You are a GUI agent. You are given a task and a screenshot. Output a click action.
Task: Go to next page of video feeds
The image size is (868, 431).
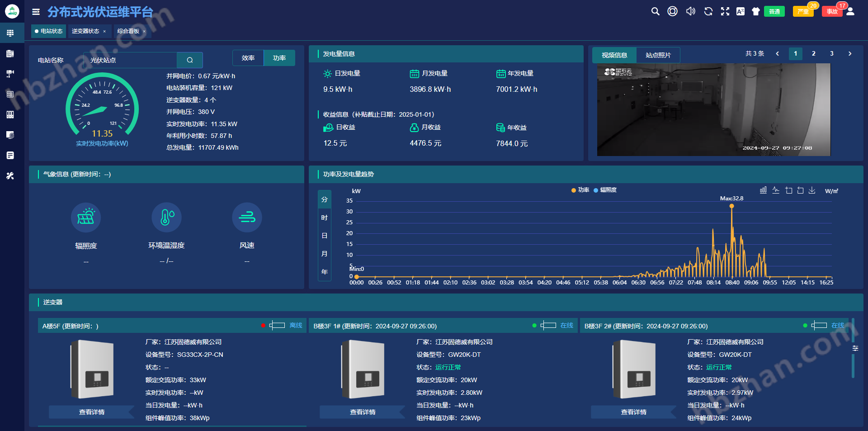(849, 53)
